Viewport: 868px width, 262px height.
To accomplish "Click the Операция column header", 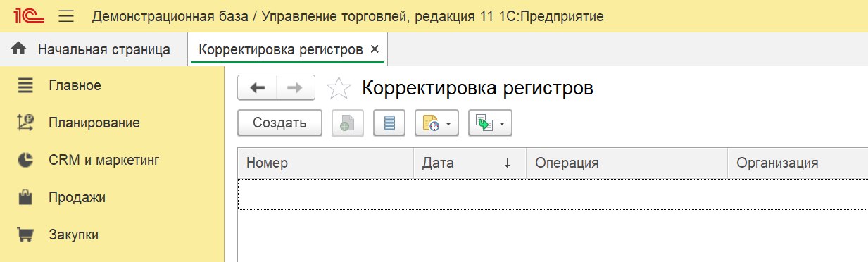I will click(627, 163).
